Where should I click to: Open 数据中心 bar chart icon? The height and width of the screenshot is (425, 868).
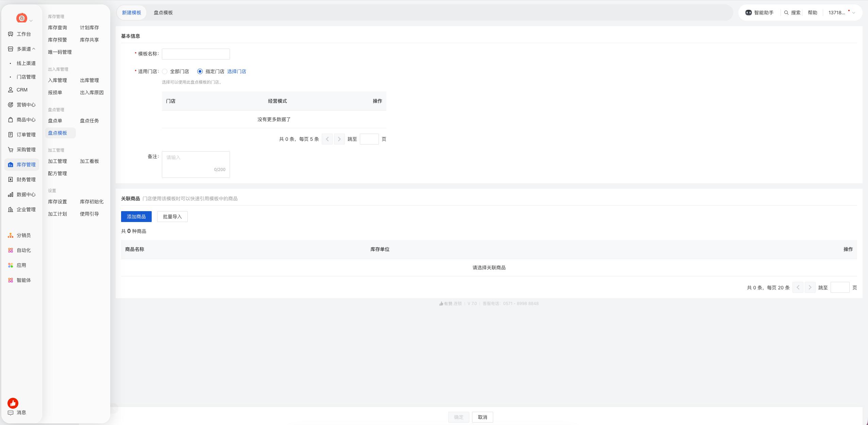coord(11,194)
